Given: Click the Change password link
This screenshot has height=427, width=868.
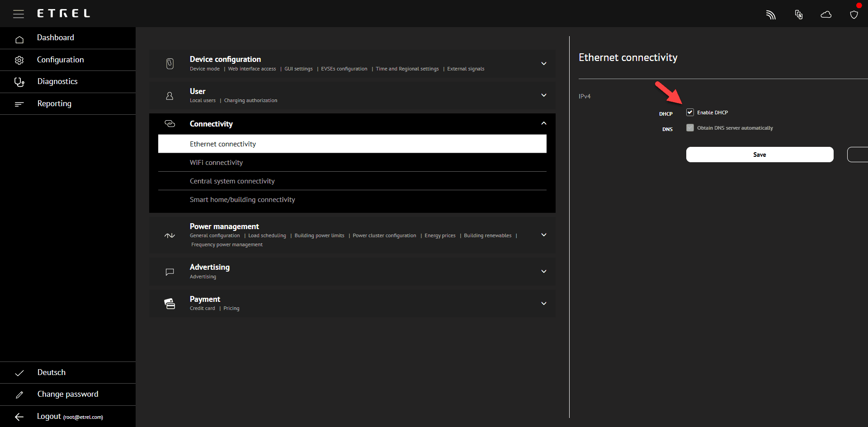Looking at the screenshot, I should pos(68,394).
